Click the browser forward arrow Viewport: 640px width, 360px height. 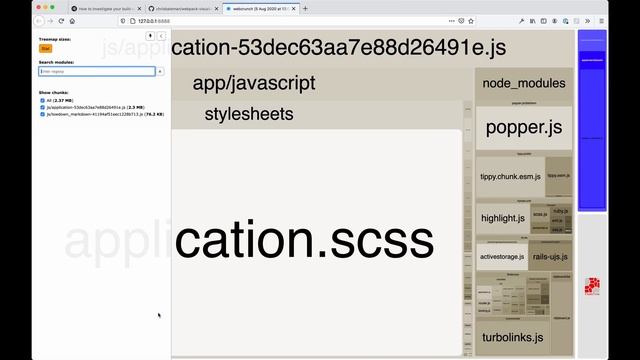pos(50,21)
